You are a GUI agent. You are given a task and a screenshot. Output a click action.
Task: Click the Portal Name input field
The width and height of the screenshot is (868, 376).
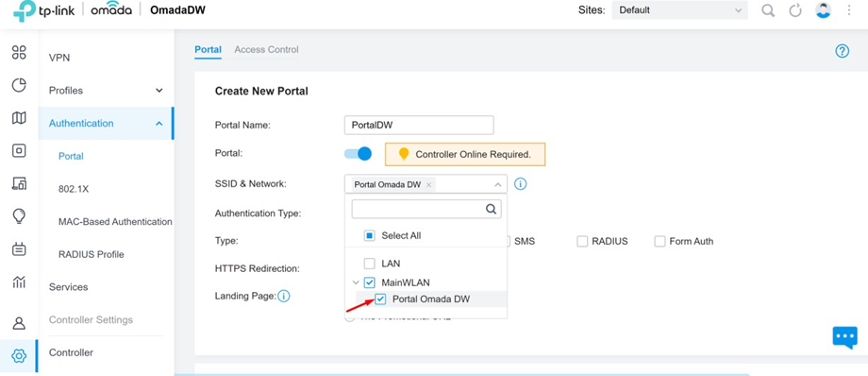419,125
